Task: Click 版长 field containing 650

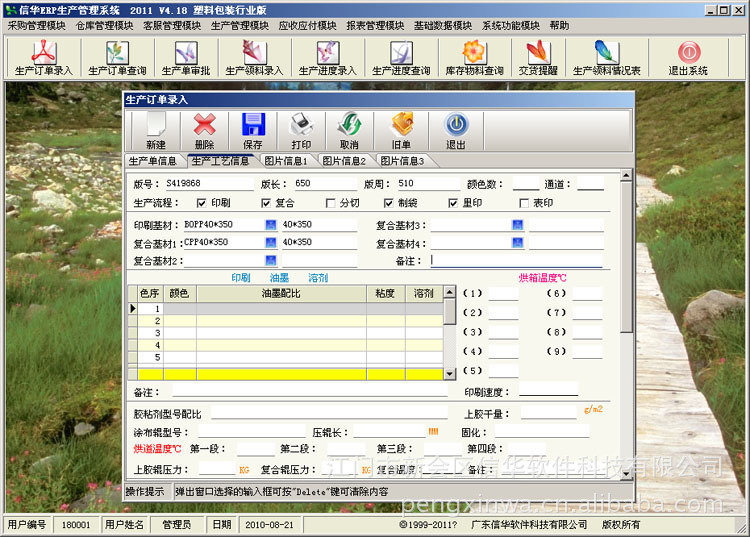Action: click(x=325, y=184)
